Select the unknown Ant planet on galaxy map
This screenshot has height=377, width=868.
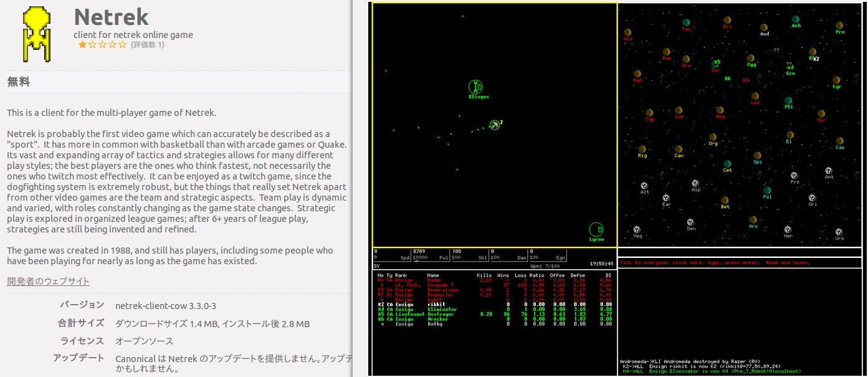829,170
